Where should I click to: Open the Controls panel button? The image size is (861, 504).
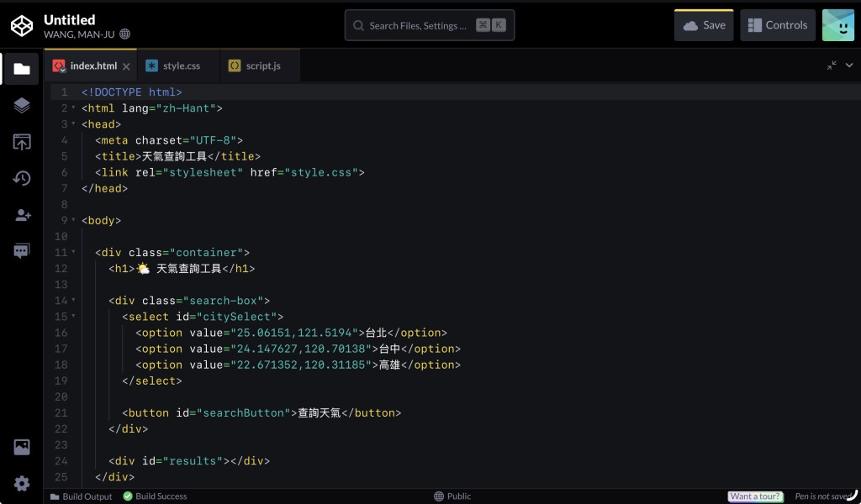coord(778,25)
